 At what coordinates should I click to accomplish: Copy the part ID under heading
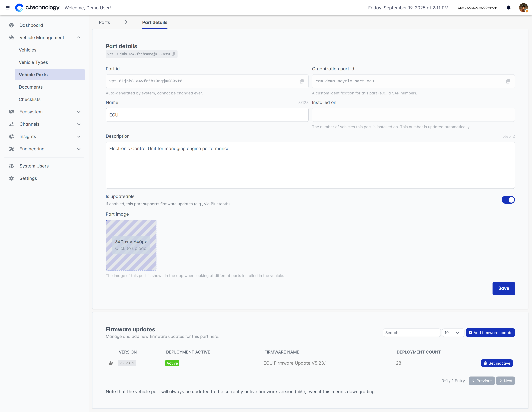pyautogui.click(x=174, y=54)
